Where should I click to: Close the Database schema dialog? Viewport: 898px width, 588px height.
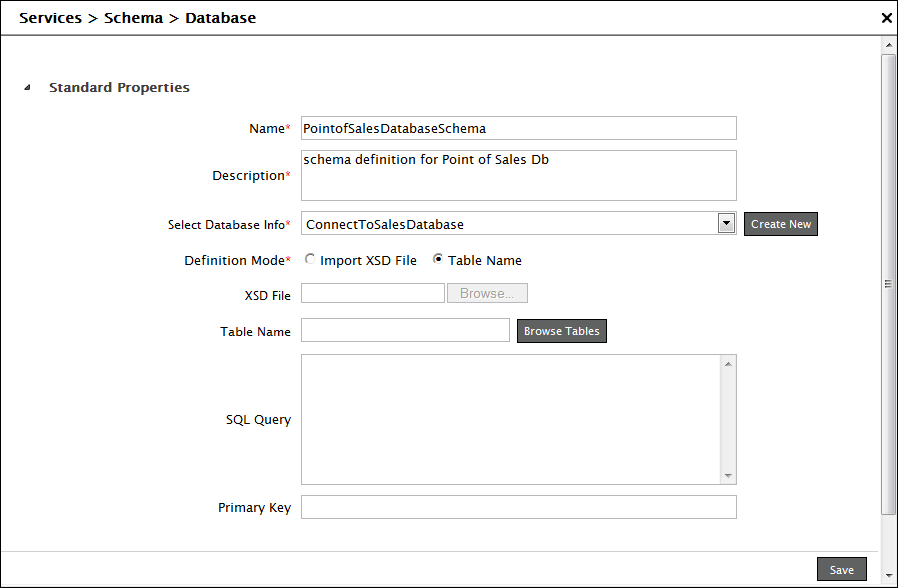pyautogui.click(x=886, y=18)
